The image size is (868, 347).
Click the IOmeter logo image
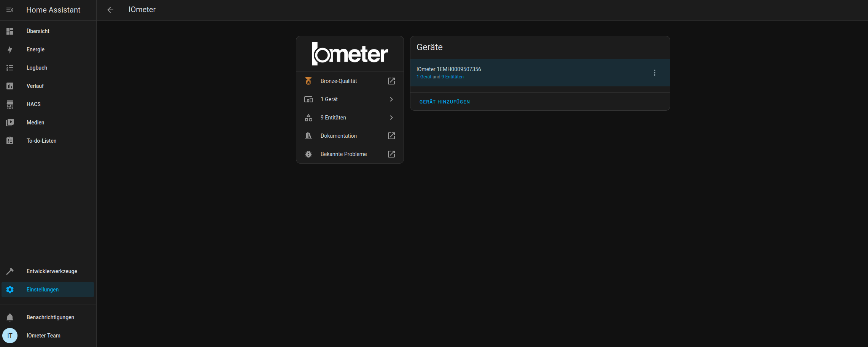[x=350, y=54]
